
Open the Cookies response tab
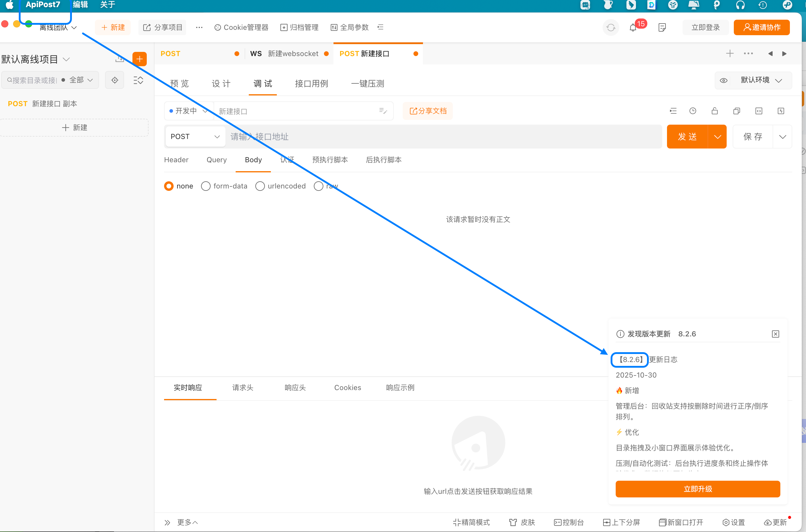click(x=348, y=387)
